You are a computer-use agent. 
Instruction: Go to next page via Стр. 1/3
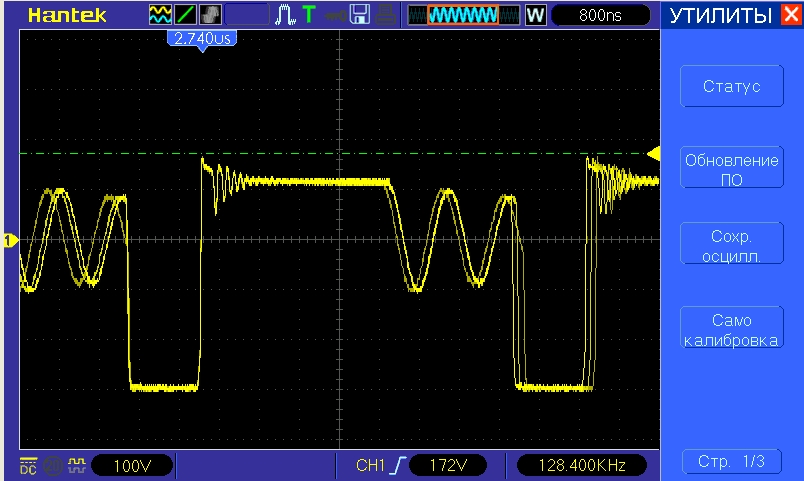[x=731, y=462]
